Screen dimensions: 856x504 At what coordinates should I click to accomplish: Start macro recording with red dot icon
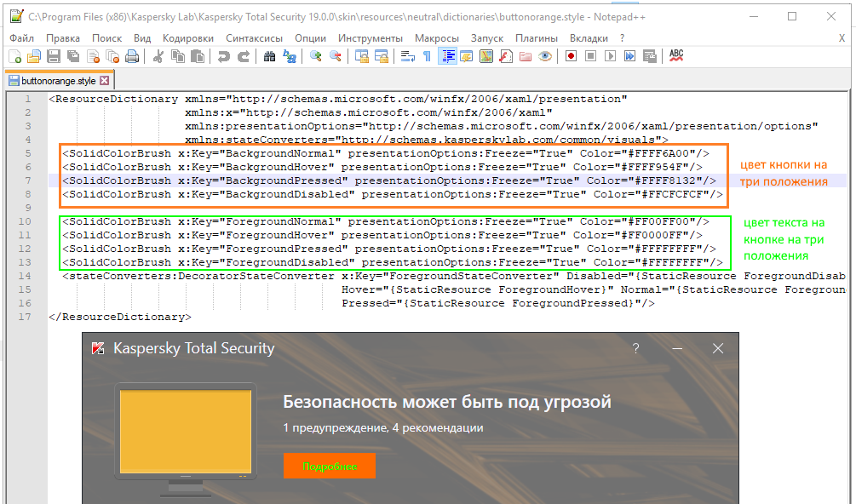pos(571,56)
